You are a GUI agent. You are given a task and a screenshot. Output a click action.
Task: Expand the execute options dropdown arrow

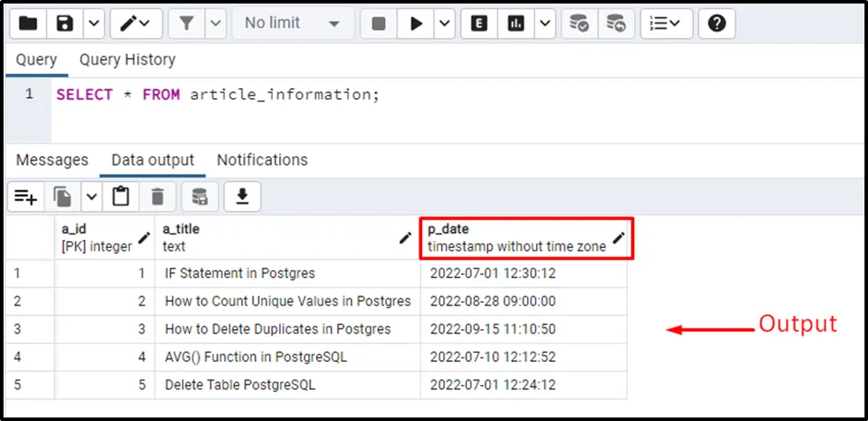[x=444, y=24]
